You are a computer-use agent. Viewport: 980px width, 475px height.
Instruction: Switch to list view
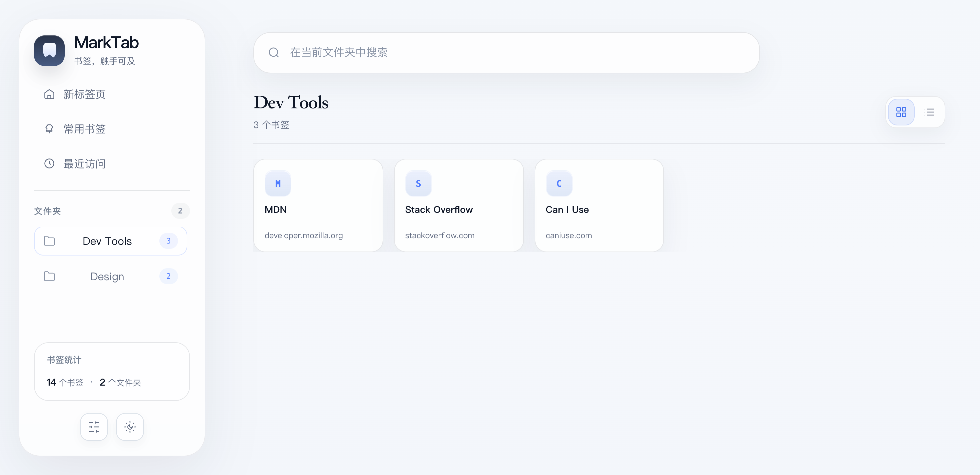(x=929, y=112)
